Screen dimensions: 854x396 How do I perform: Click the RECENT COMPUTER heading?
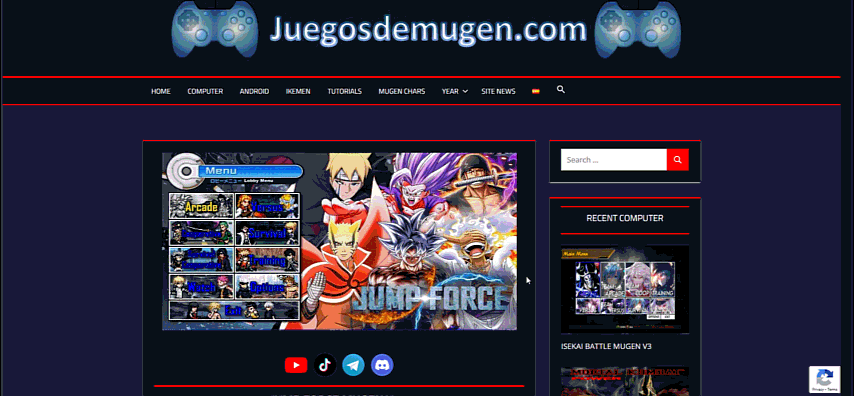tap(625, 218)
